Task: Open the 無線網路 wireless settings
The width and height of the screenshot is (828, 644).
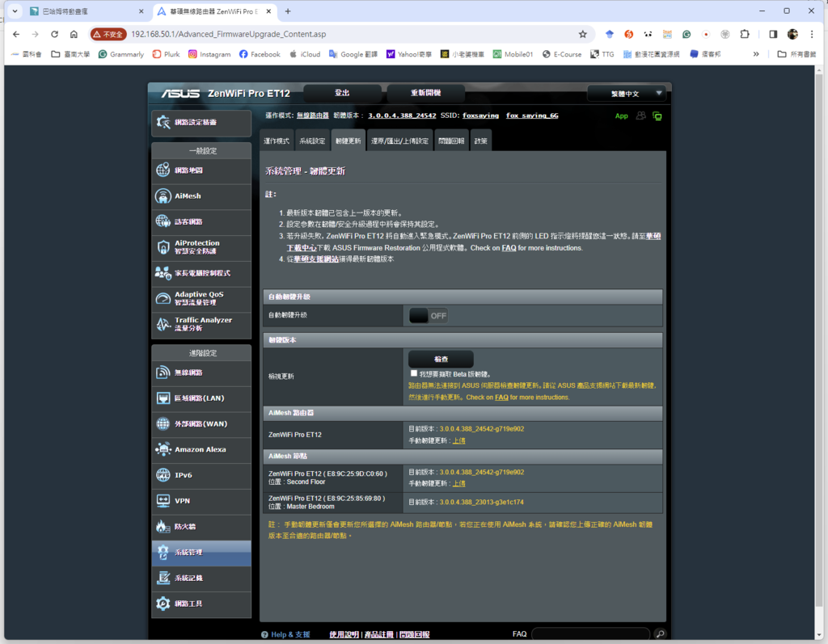Action: pos(201,373)
